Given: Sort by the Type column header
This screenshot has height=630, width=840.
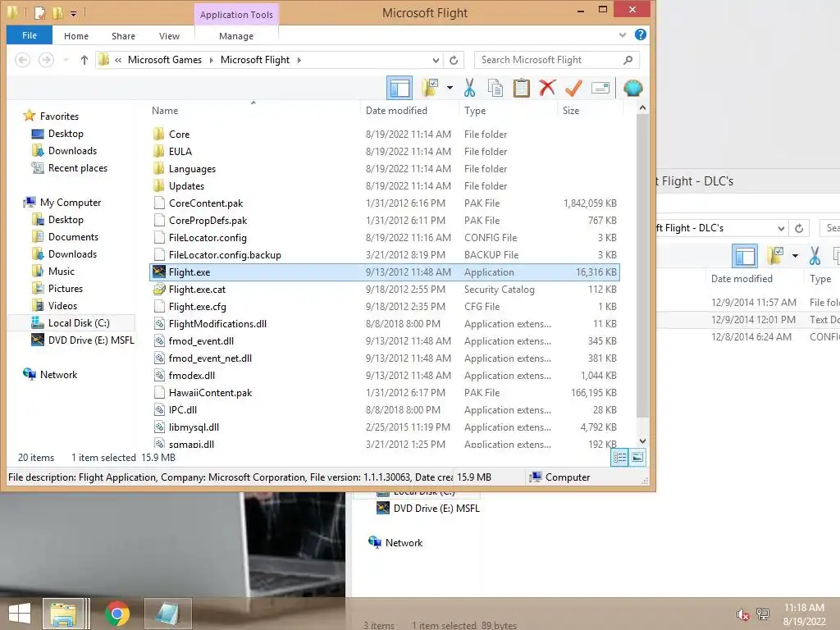Looking at the screenshot, I should (x=475, y=111).
